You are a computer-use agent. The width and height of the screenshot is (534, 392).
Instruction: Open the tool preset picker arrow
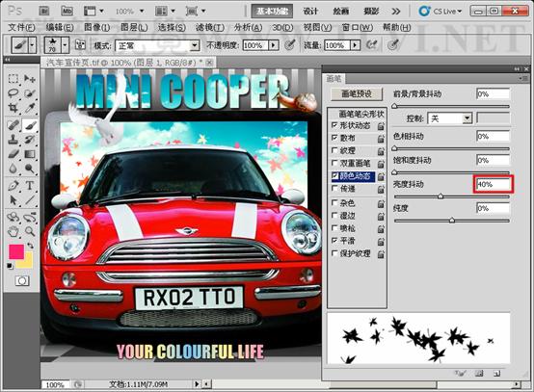click(33, 45)
